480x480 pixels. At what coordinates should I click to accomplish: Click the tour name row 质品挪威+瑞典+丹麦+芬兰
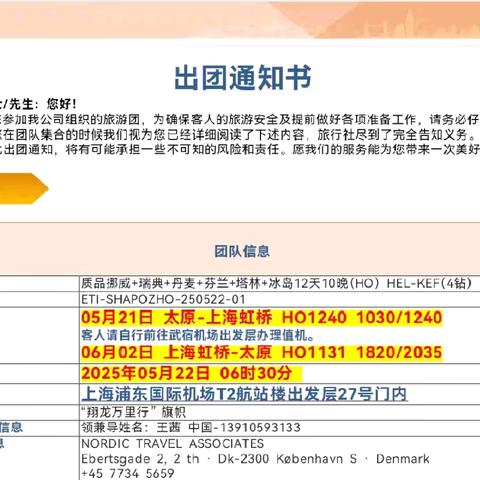pos(277,283)
